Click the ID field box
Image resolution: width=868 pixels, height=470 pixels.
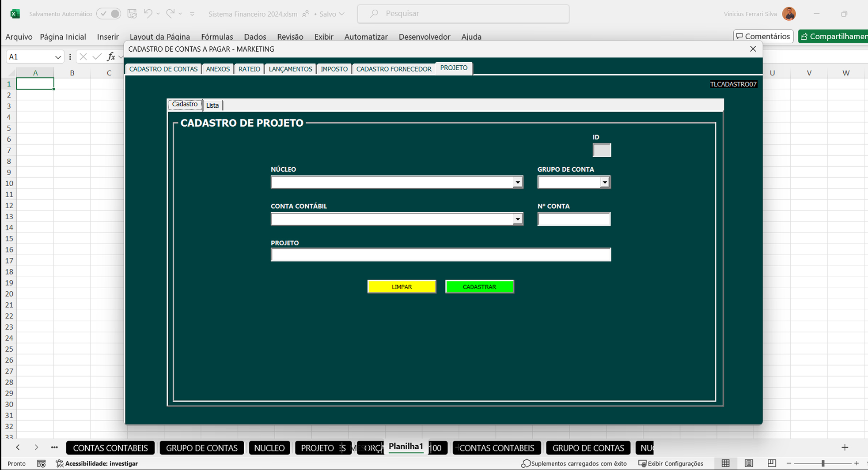(x=602, y=150)
